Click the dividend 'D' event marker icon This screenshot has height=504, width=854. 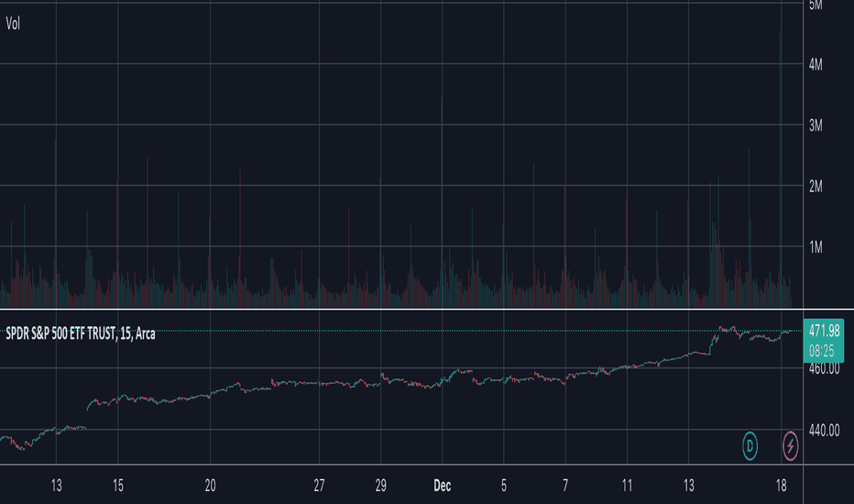[750, 445]
